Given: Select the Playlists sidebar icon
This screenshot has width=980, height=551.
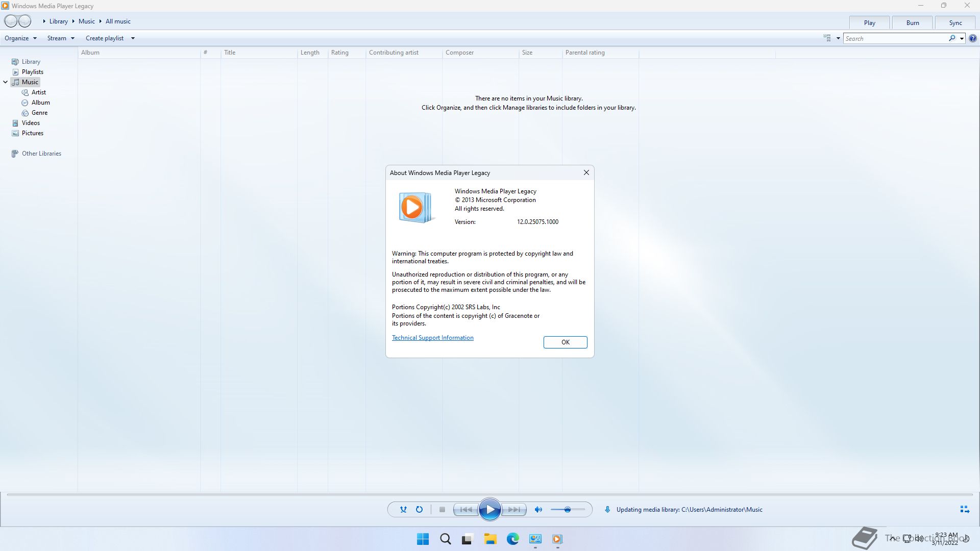Looking at the screenshot, I should pos(15,72).
